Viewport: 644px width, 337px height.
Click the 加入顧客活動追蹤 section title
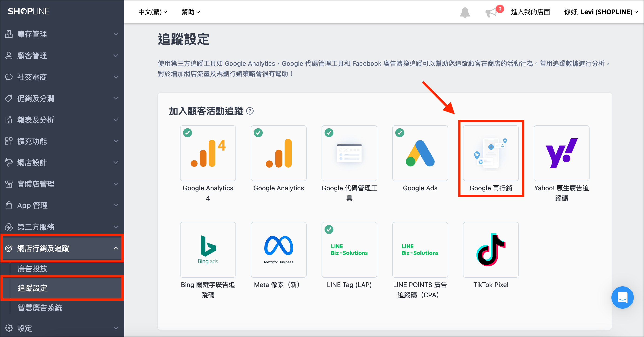pyautogui.click(x=206, y=111)
